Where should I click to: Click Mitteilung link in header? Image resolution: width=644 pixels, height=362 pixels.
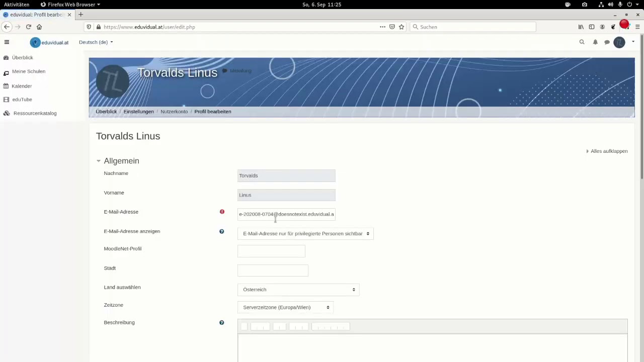[237, 71]
